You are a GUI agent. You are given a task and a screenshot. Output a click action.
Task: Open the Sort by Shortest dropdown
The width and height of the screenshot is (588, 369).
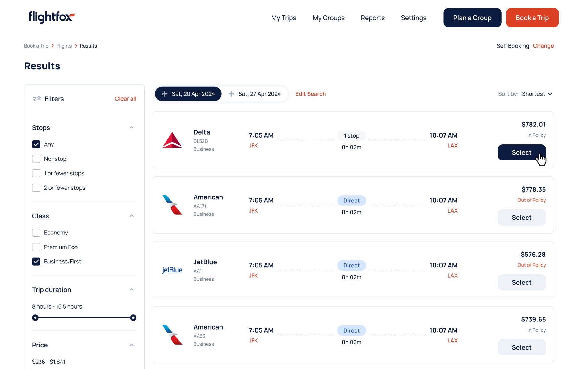537,94
